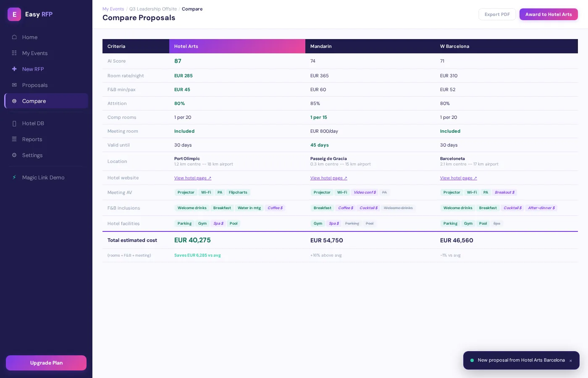Click Award to Hotel Arts

(549, 14)
